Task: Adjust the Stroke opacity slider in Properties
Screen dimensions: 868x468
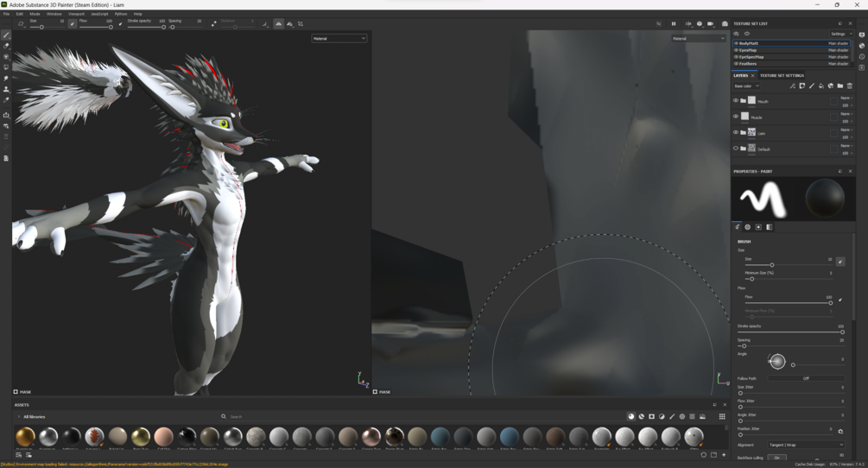Action: pos(790,332)
